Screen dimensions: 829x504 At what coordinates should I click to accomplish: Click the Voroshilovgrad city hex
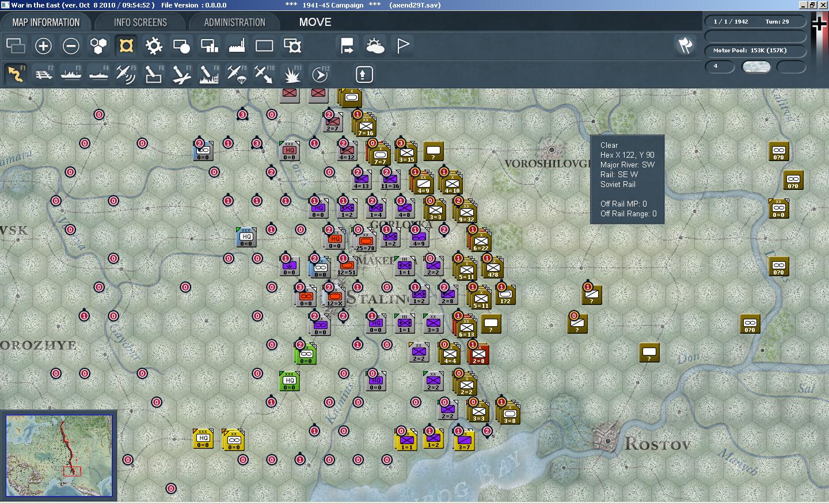pyautogui.click(x=552, y=150)
